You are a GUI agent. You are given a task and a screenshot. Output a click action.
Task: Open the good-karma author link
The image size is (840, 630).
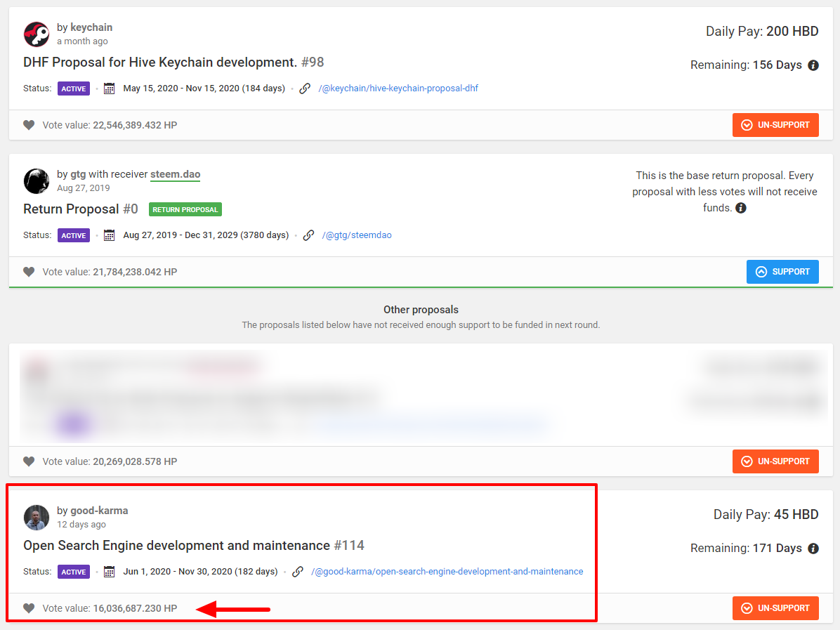pos(99,511)
